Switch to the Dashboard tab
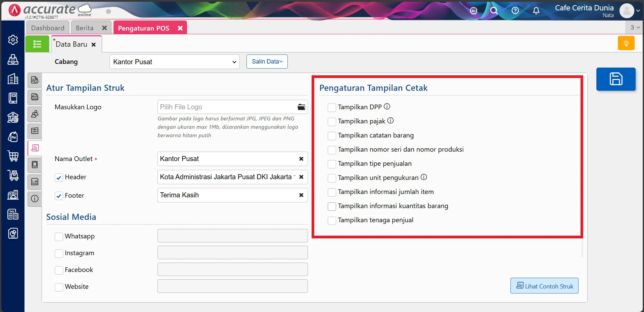 tap(47, 28)
